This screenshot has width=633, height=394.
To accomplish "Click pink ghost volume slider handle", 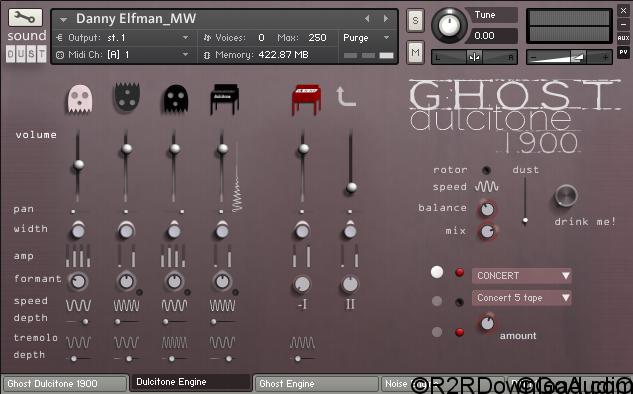I will click(x=78, y=164).
